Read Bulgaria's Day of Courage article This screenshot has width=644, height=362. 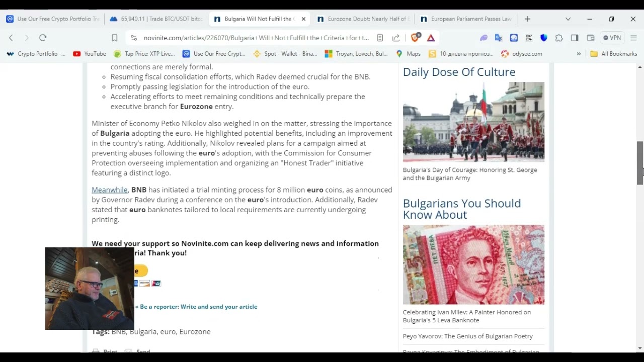[470, 174]
